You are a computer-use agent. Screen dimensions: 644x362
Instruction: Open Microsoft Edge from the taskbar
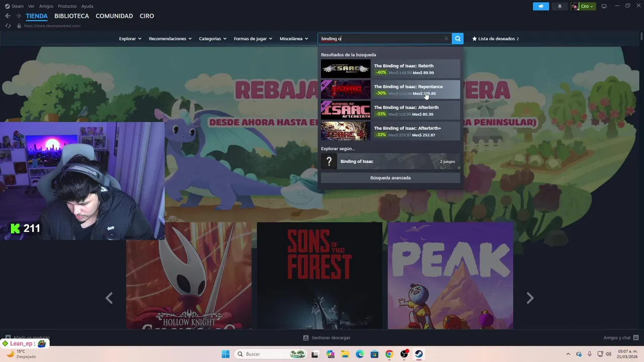(x=360, y=354)
